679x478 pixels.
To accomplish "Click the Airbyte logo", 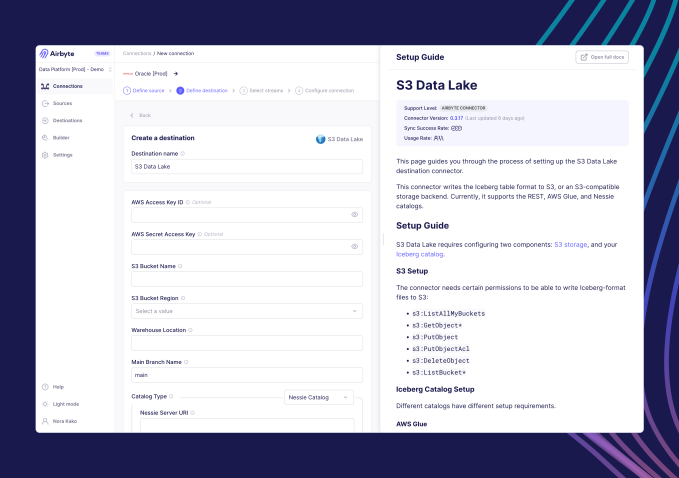I will point(57,54).
